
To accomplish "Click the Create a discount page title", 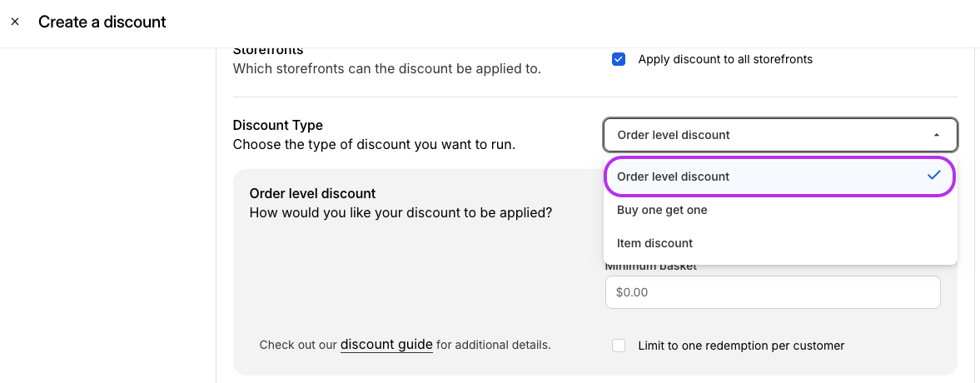I will 102,22.
